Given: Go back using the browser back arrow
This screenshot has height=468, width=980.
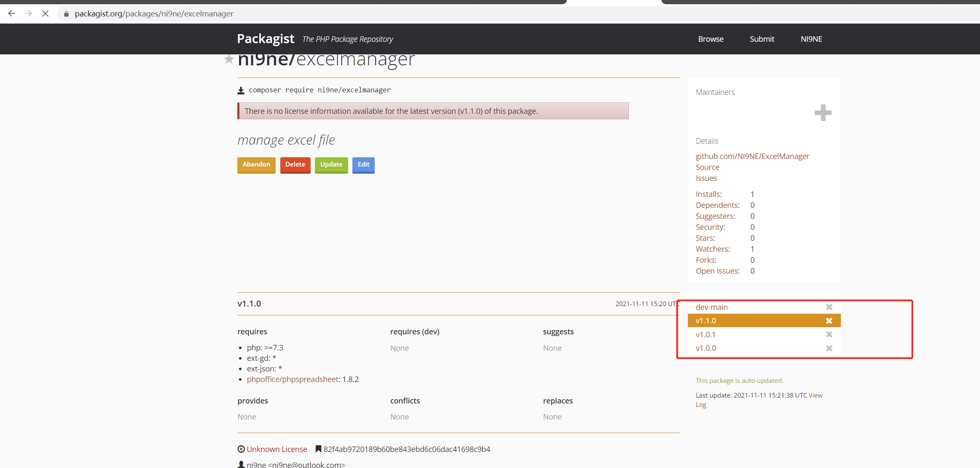Looking at the screenshot, I should [12, 13].
